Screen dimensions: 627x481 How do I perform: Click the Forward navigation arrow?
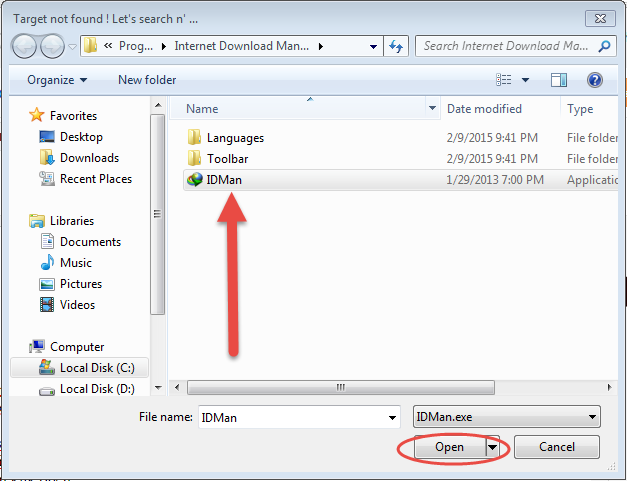click(x=52, y=46)
